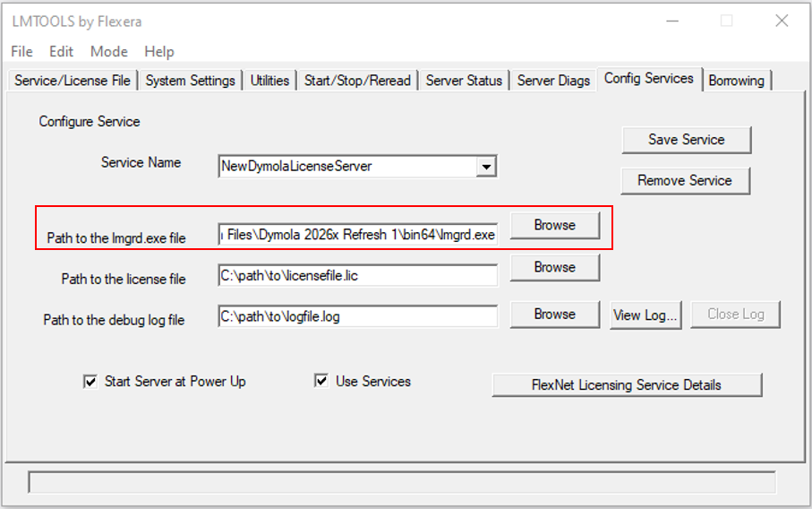Uncheck the Use Services checkbox

tap(321, 382)
